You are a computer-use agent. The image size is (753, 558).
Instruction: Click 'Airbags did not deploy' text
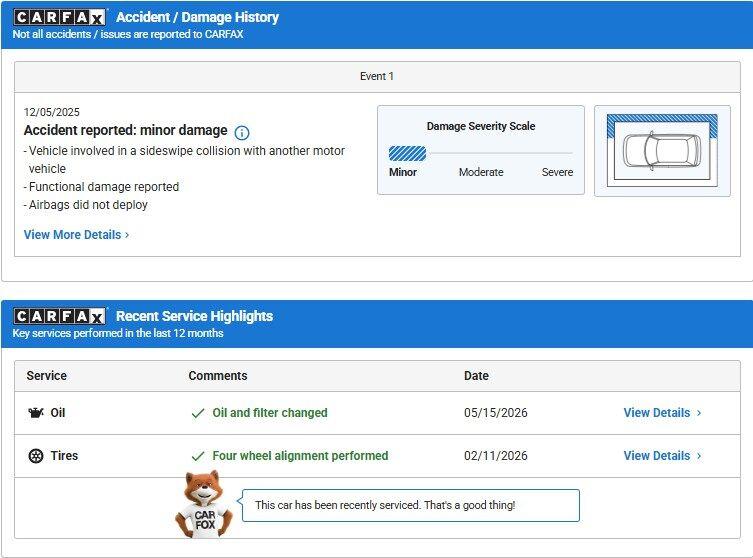coord(86,205)
